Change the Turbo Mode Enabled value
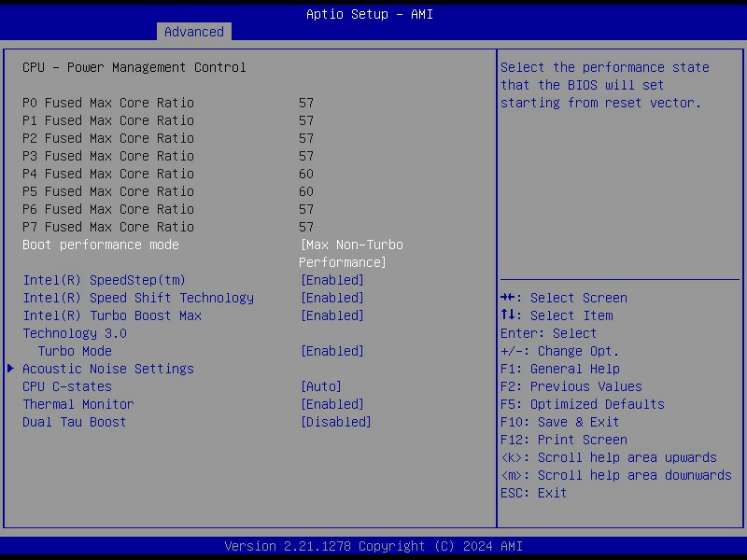Viewport: 747px width, 560px height. click(331, 351)
